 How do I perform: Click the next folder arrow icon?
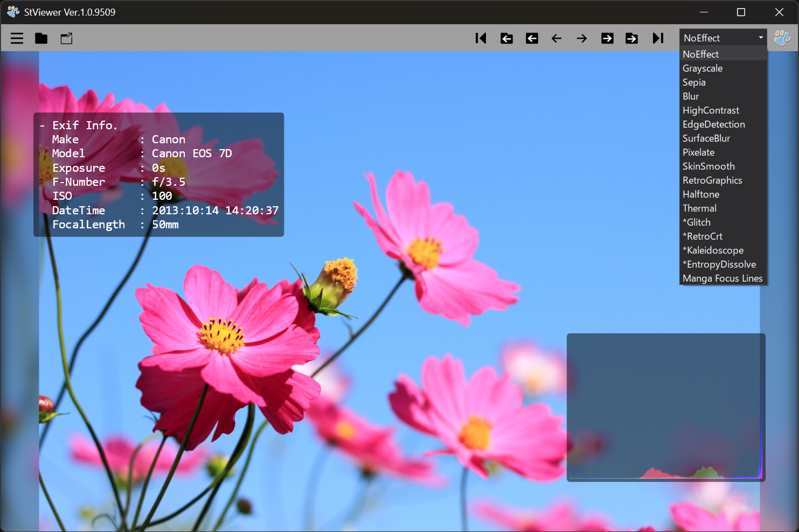[631, 38]
